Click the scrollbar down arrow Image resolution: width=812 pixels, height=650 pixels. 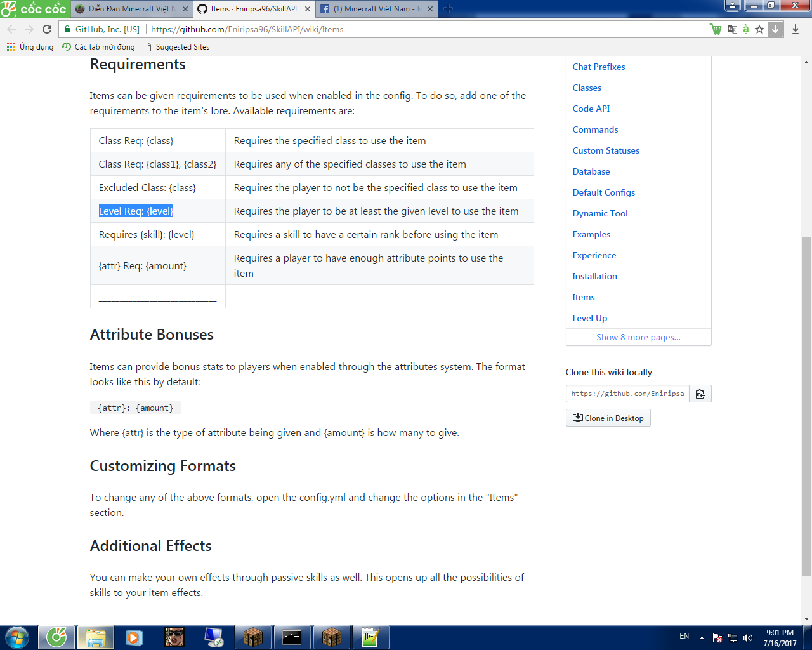tap(806, 619)
